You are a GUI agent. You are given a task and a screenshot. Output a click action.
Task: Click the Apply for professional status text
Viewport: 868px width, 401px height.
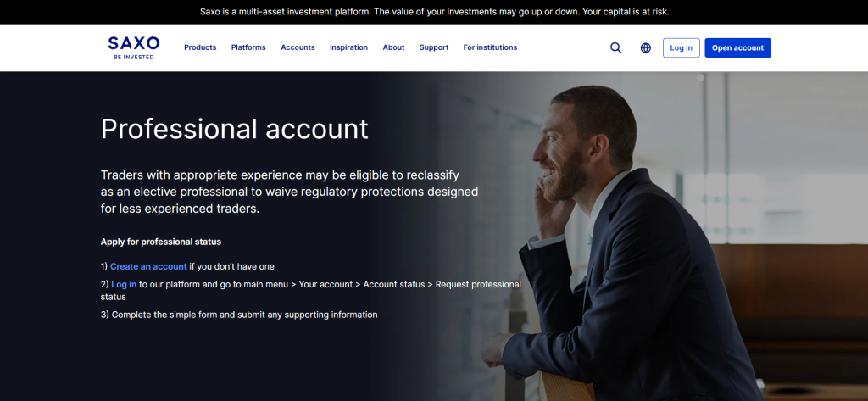160,242
